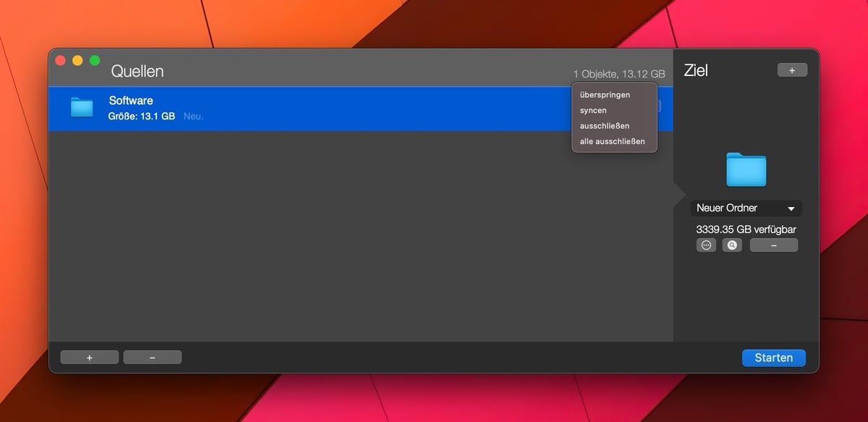Click the blue destination folder icon
Screen dimensions: 868x422
pyautogui.click(x=746, y=169)
